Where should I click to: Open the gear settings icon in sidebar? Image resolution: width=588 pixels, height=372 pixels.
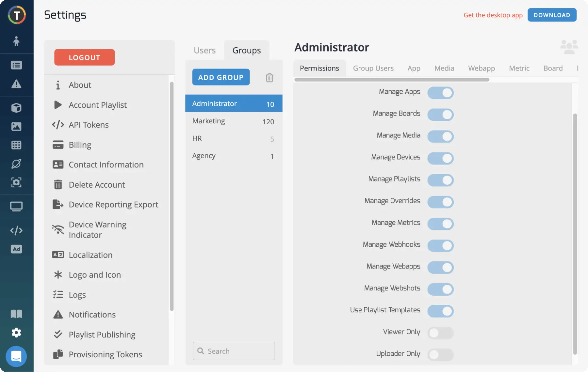tap(16, 333)
